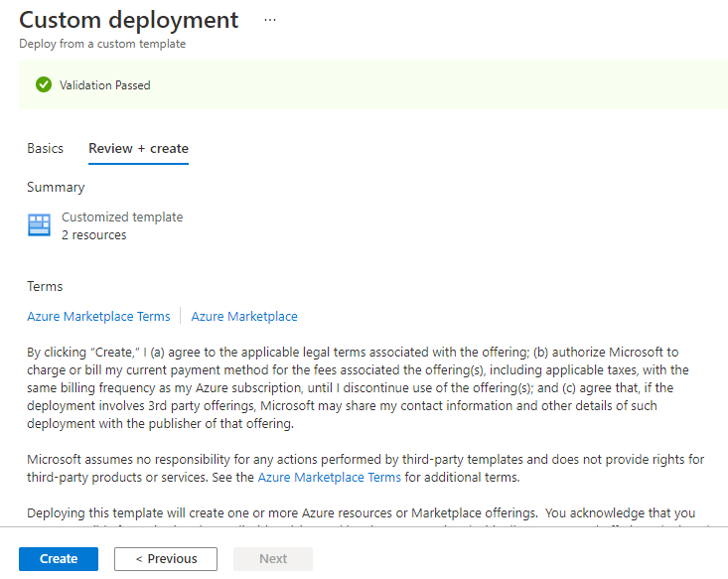The height and width of the screenshot is (579, 728).
Task: Switch to the Basics tab
Action: pyautogui.click(x=46, y=148)
